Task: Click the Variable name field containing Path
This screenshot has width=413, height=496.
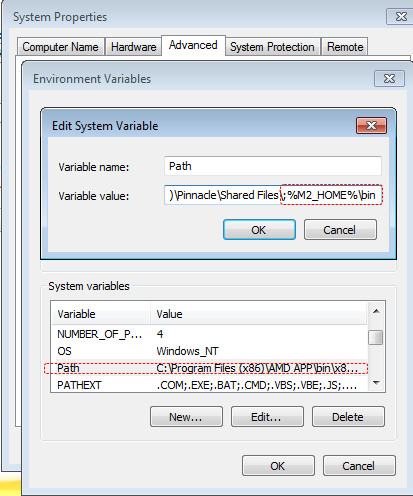Action: [273, 166]
